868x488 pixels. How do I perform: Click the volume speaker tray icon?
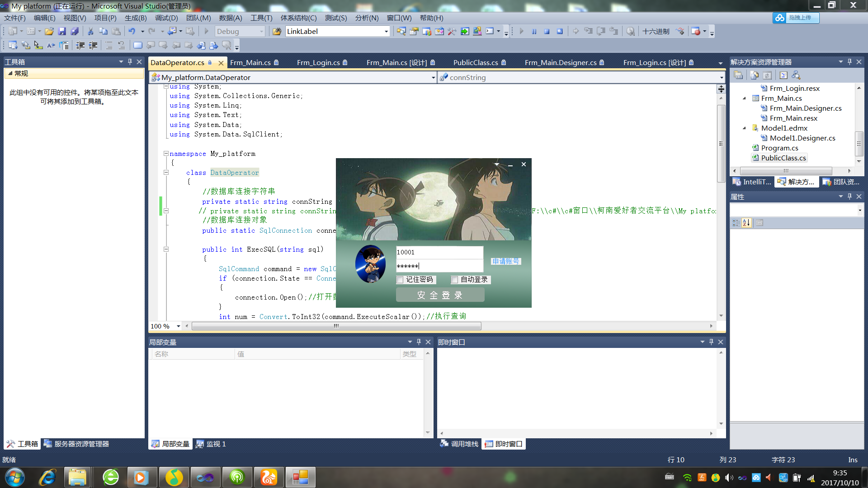coord(728,478)
